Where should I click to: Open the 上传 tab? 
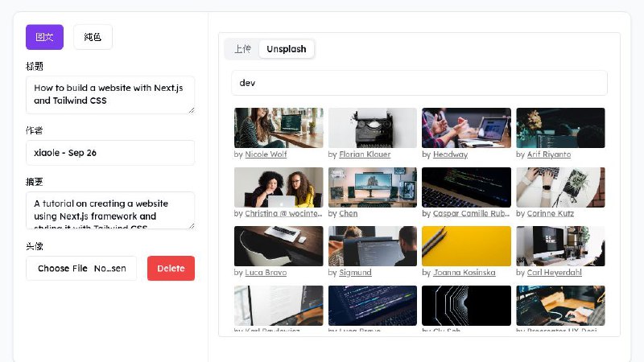pyautogui.click(x=242, y=49)
